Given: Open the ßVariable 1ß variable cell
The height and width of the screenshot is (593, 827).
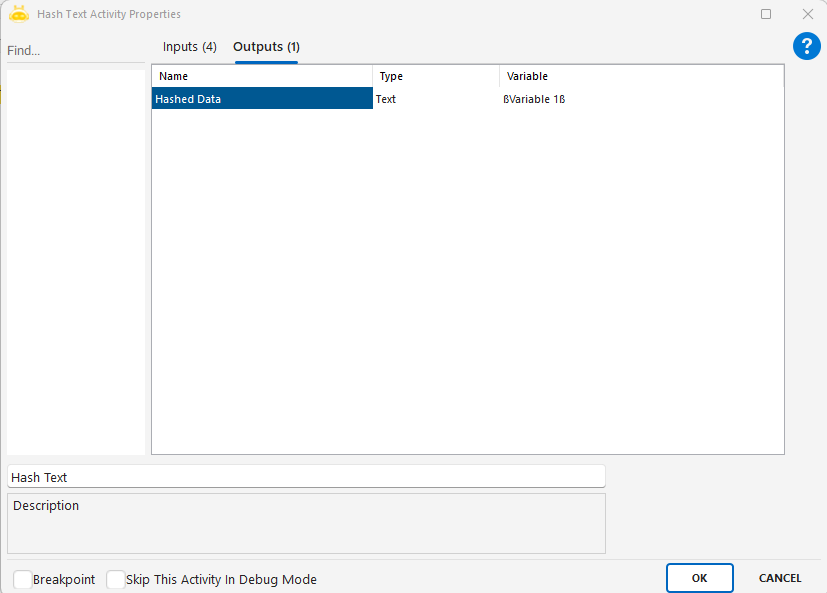Looking at the screenshot, I should [640, 99].
